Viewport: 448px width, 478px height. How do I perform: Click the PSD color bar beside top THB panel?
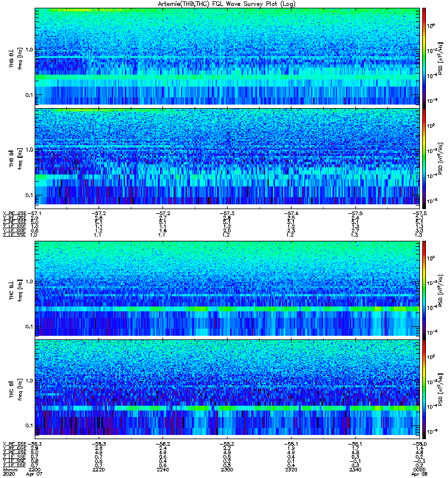424,58
